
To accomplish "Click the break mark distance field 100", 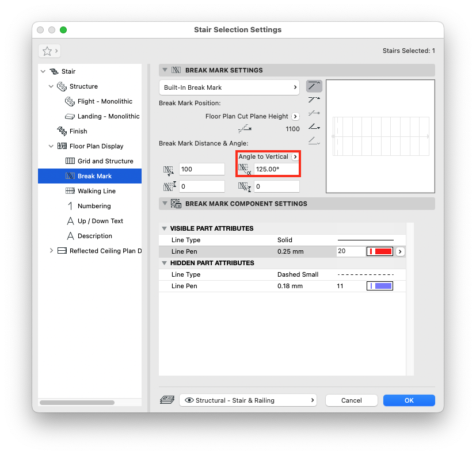I will 202,169.
